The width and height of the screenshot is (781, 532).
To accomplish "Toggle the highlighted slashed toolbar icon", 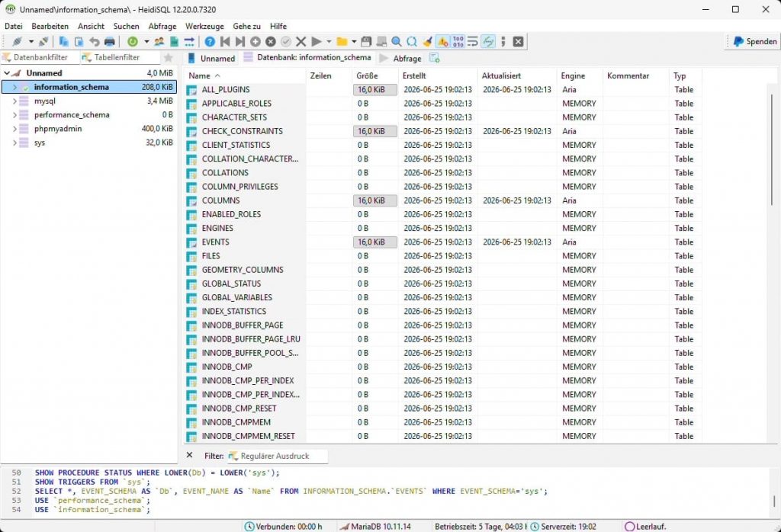I will tap(488, 42).
